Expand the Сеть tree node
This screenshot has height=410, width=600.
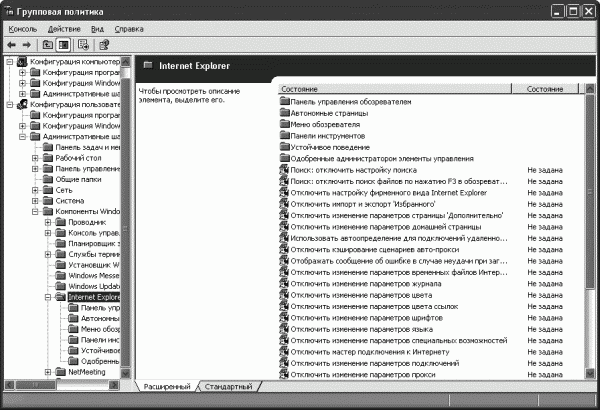point(36,189)
